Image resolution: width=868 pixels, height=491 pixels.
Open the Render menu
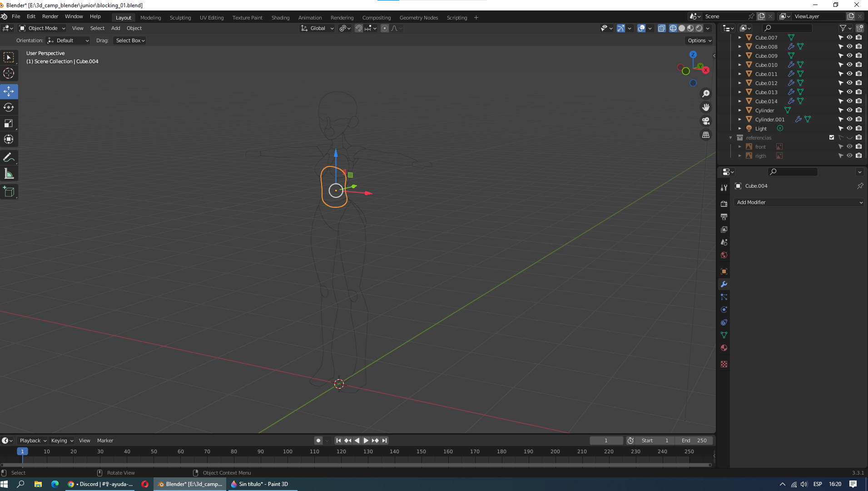point(50,16)
